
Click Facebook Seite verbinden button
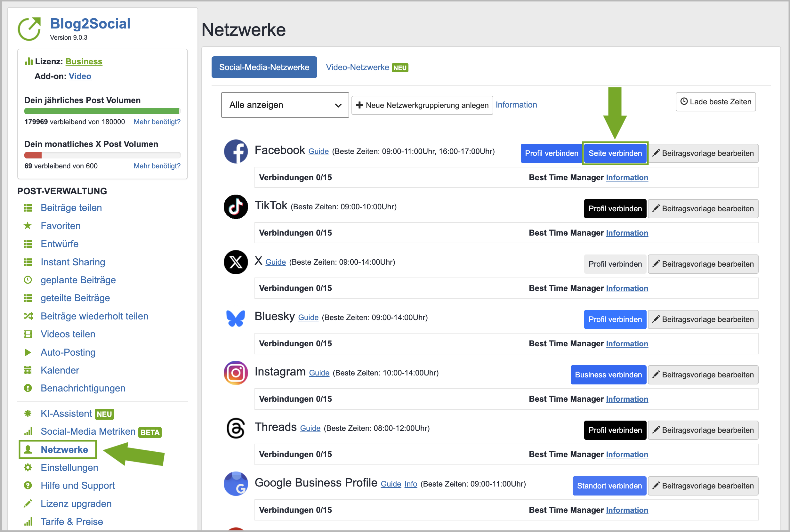[x=615, y=153]
